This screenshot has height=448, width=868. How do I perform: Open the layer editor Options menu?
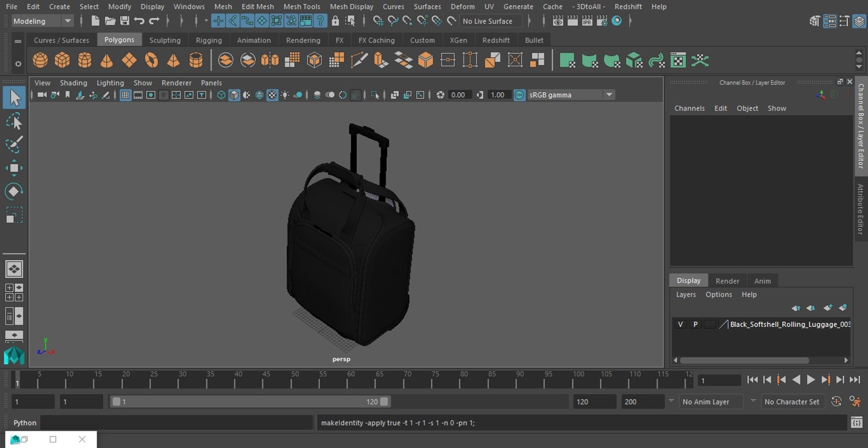click(x=718, y=294)
